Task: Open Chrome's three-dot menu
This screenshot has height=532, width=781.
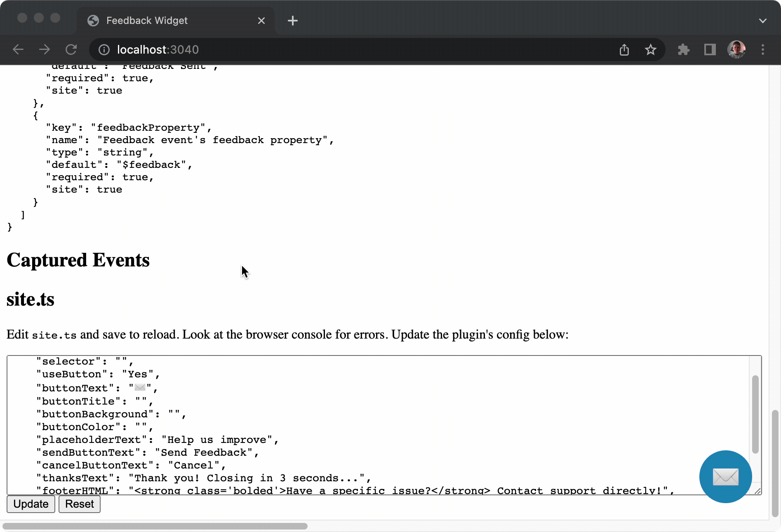Action: [763, 49]
